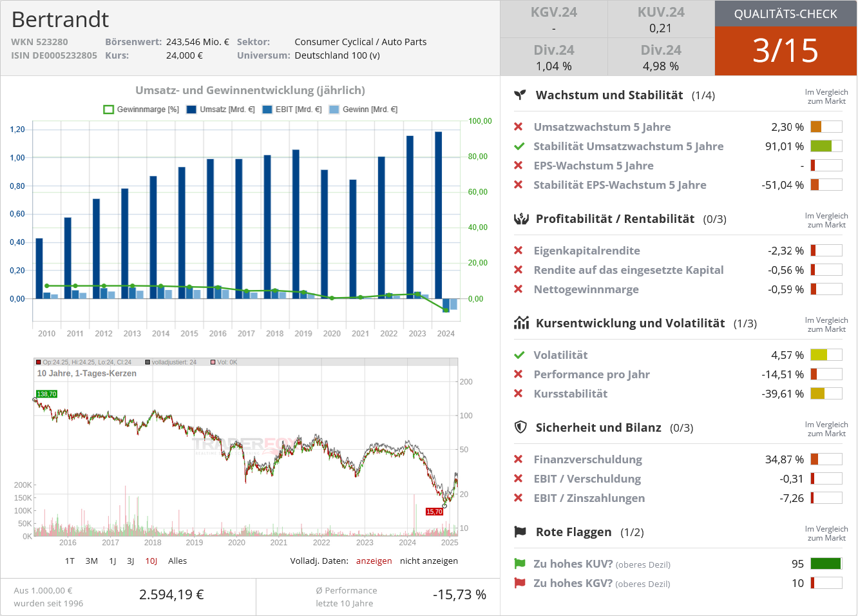The image size is (858, 616).
Task: Click the hands icon beside Profitabilität / Rentabilität
Action: tap(521, 218)
